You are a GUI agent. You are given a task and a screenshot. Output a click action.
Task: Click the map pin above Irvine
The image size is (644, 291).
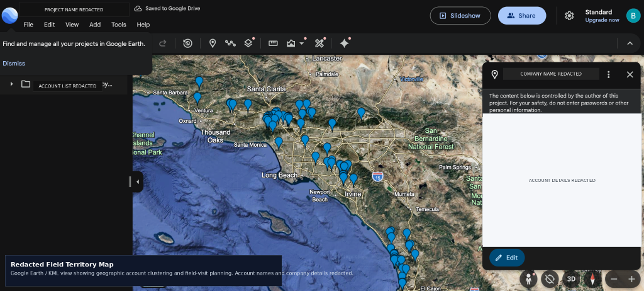(353, 180)
